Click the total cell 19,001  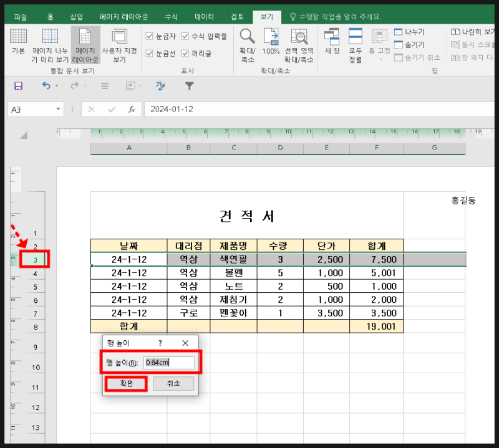(x=377, y=326)
